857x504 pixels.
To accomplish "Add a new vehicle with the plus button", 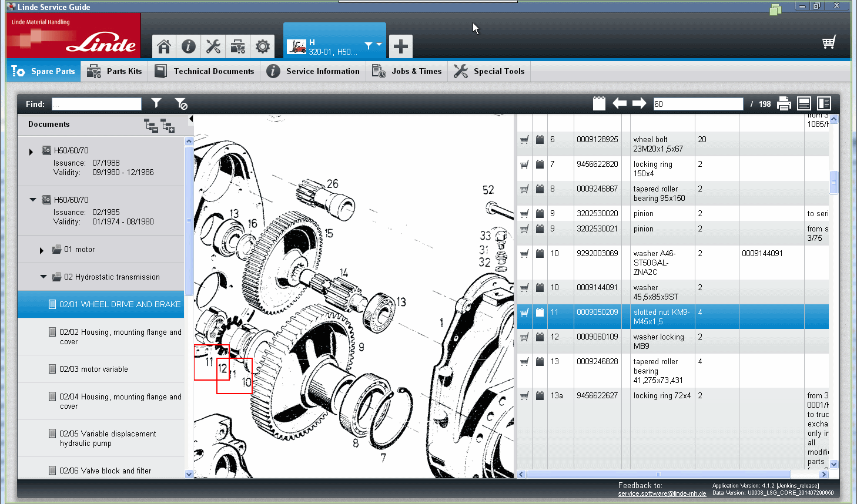I will point(400,46).
